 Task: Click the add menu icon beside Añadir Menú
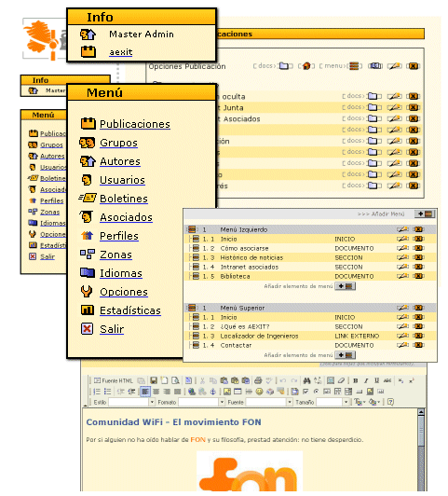[425, 214]
